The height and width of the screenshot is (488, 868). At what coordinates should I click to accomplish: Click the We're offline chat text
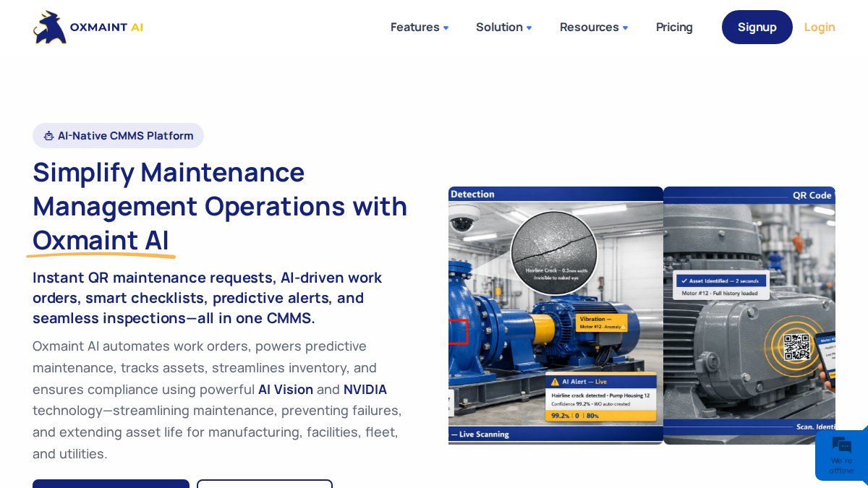click(x=841, y=466)
